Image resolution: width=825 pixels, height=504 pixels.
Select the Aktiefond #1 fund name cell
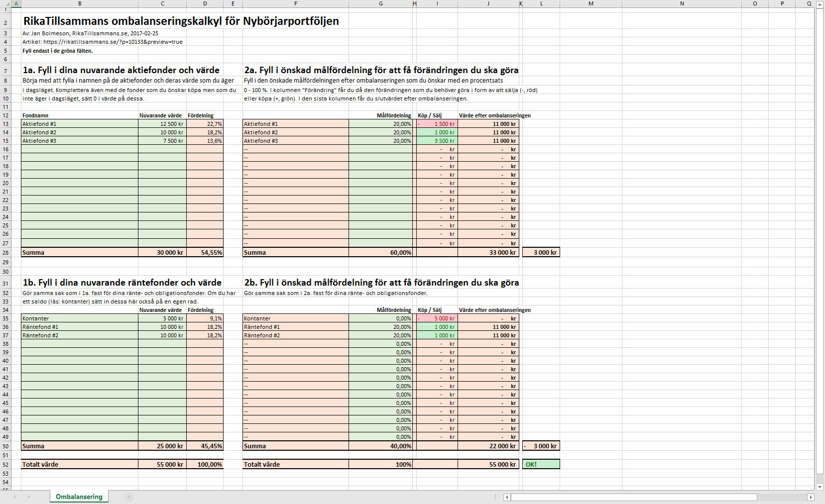click(x=80, y=124)
